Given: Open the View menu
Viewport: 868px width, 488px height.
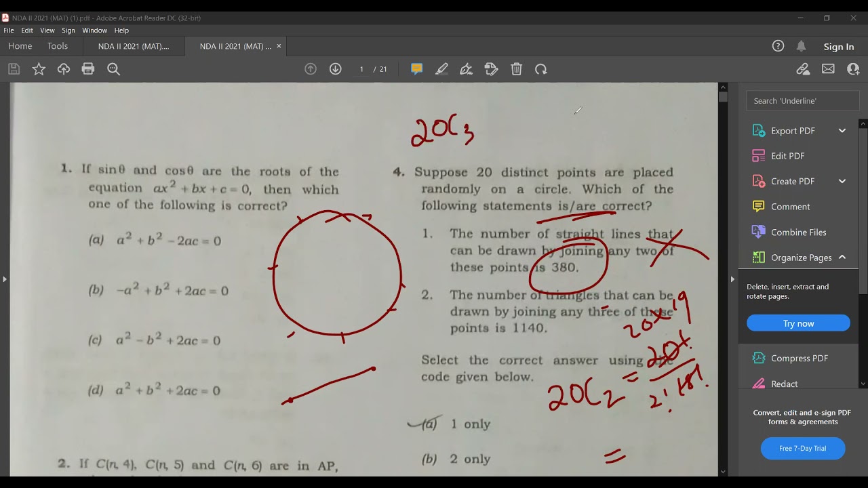Looking at the screenshot, I should coord(47,30).
